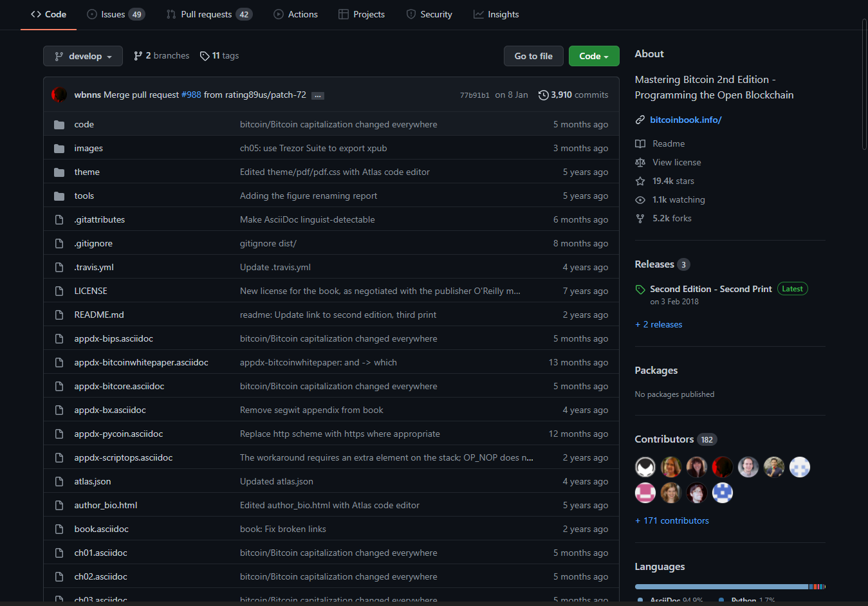Open the 3,910 commits link
Viewport: 868px width, 606px height.
tap(573, 95)
